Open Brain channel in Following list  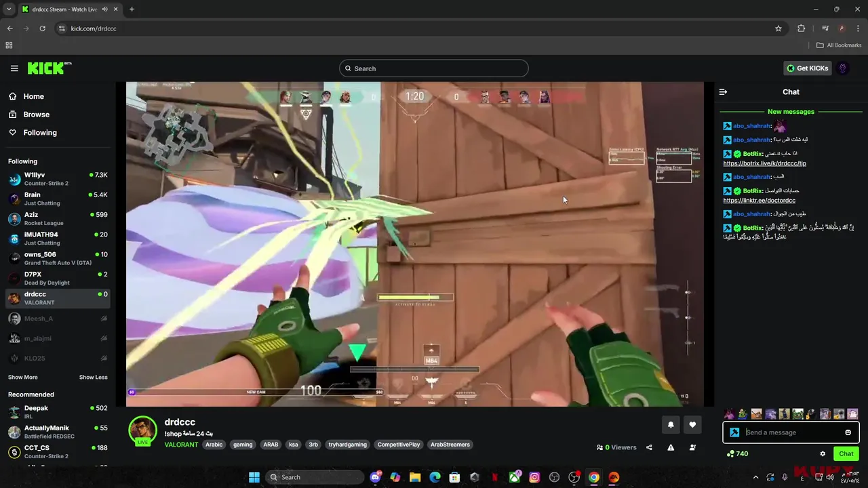pos(58,199)
